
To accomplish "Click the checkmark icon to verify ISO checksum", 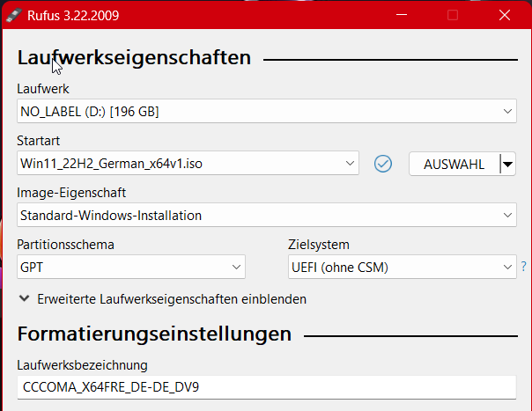I will coord(382,164).
